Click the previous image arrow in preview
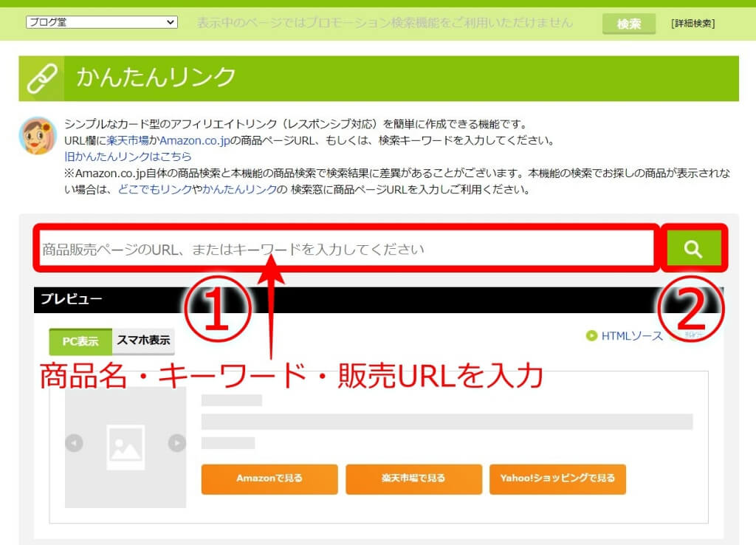This screenshot has height=545, width=756. [75, 443]
